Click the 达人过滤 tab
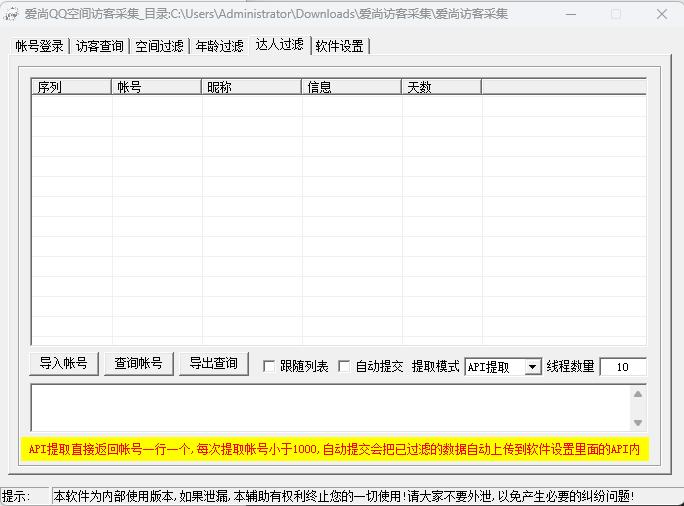The width and height of the screenshot is (684, 506). 279,44
